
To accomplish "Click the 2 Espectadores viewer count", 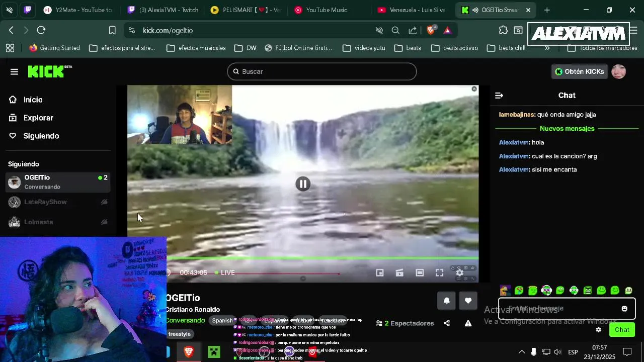I will click(405, 323).
